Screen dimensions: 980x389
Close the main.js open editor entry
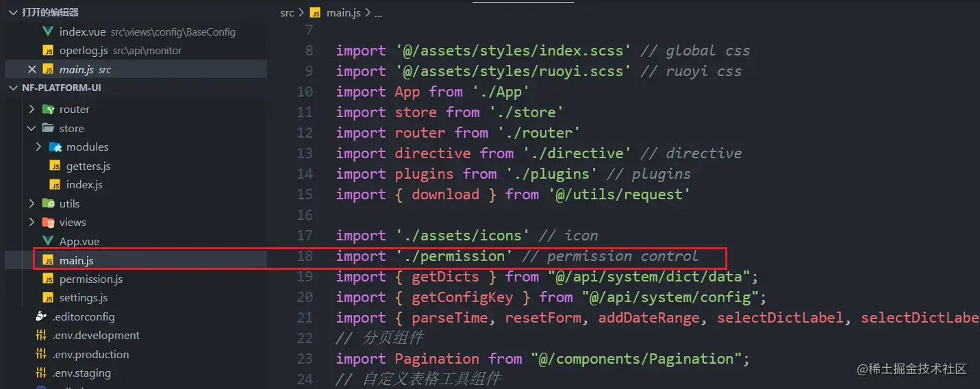[32, 69]
